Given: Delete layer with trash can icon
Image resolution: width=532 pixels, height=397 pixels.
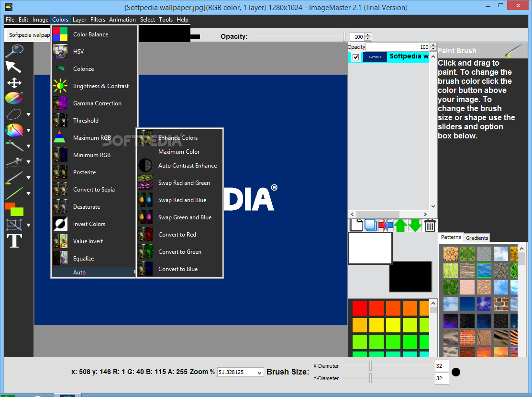Looking at the screenshot, I should 430,225.
